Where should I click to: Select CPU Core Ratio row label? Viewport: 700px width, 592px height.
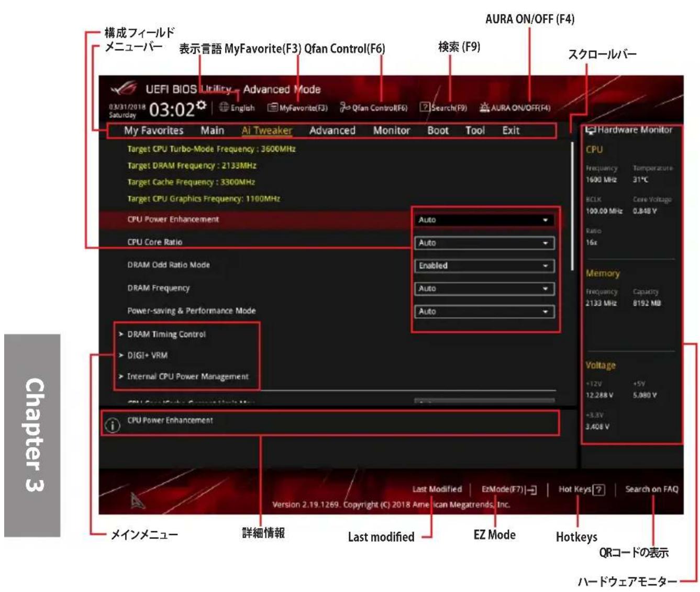point(155,242)
